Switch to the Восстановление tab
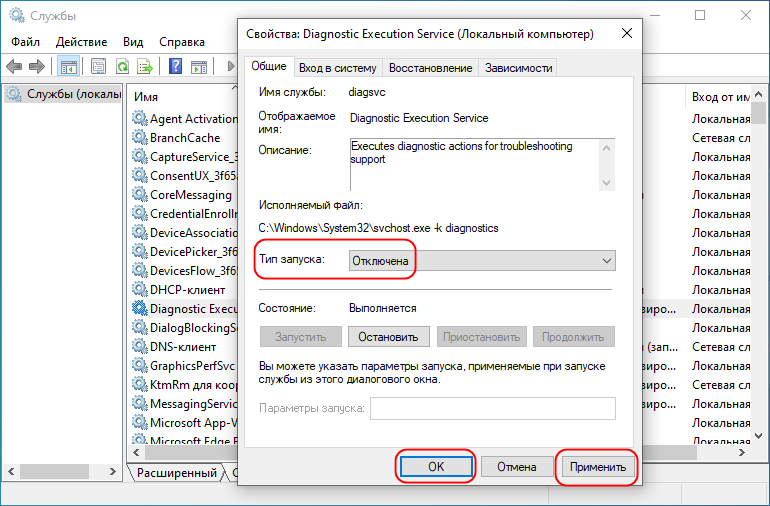770x506 pixels. tap(430, 68)
